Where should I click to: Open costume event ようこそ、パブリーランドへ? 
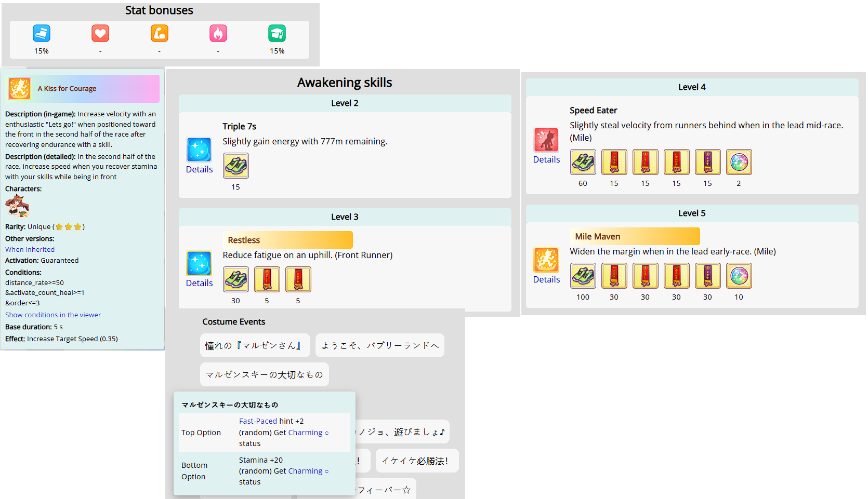click(380, 345)
